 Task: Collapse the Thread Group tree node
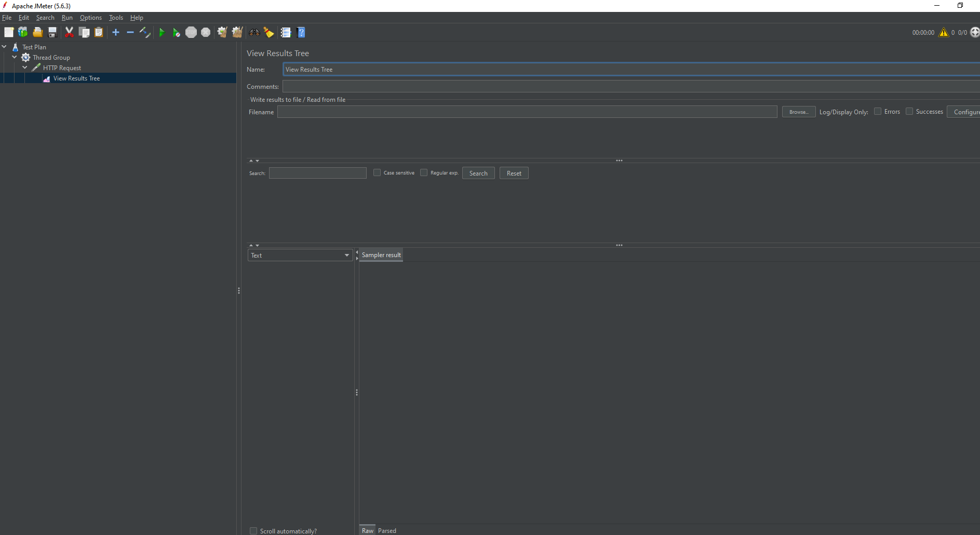15,57
